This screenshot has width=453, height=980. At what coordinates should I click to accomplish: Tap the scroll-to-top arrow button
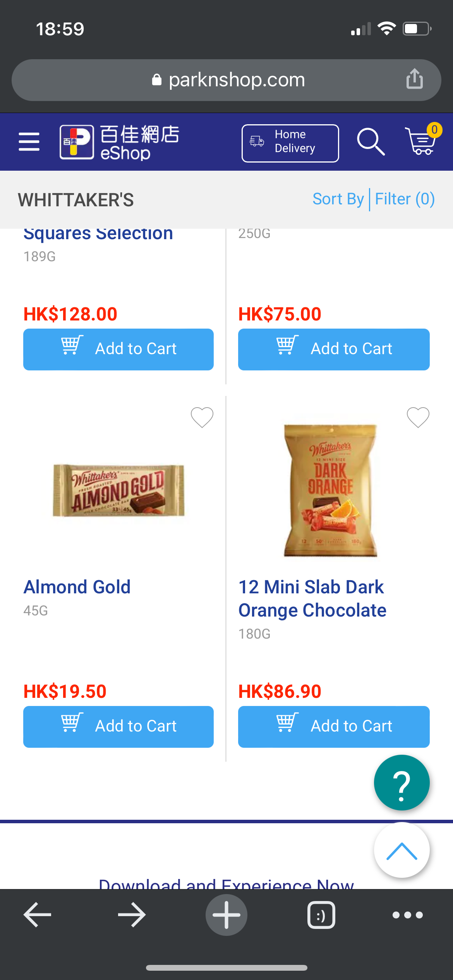coord(402,850)
